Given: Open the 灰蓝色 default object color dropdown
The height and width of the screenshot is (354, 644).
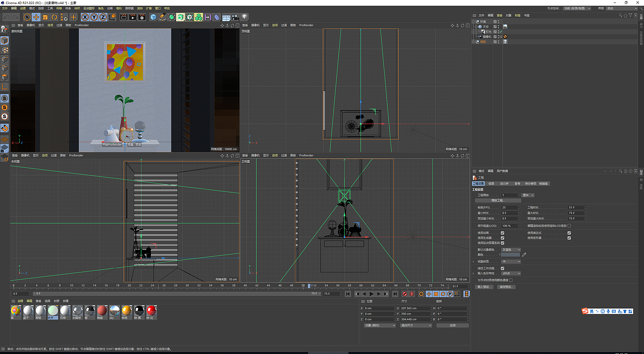Looking at the screenshot, I should click(x=511, y=249).
